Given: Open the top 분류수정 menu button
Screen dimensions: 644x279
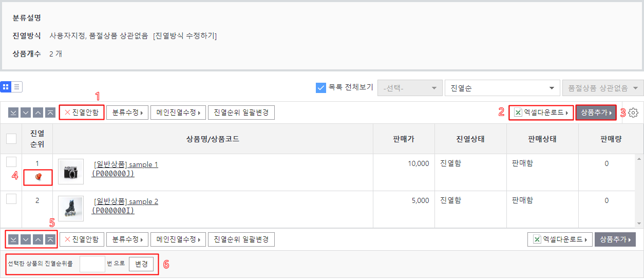Looking at the screenshot, I should click(127, 113).
